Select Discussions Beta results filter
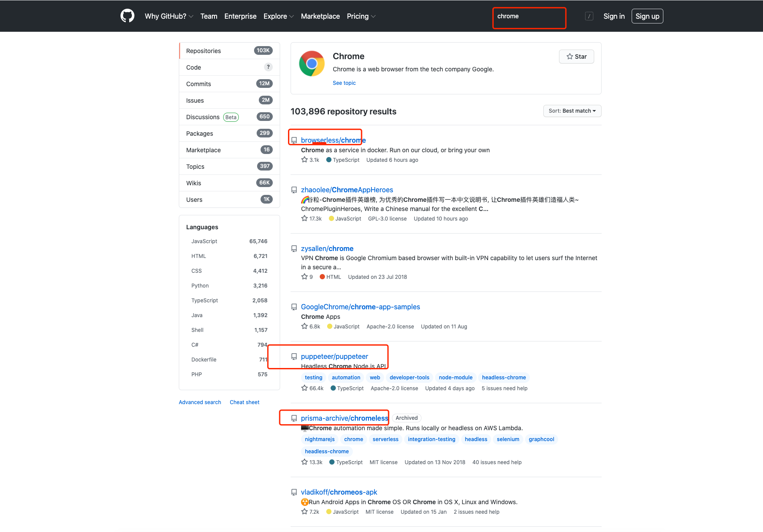763x532 pixels. coord(229,117)
